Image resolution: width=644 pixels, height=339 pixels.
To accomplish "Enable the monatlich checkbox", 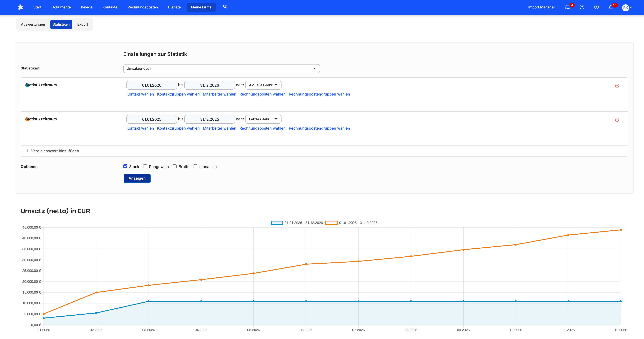I will click(195, 166).
